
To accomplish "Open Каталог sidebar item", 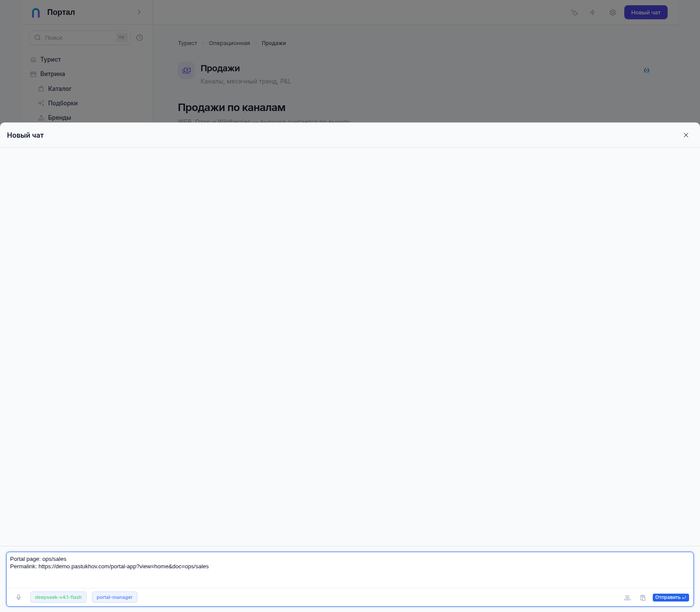I will tap(59, 89).
